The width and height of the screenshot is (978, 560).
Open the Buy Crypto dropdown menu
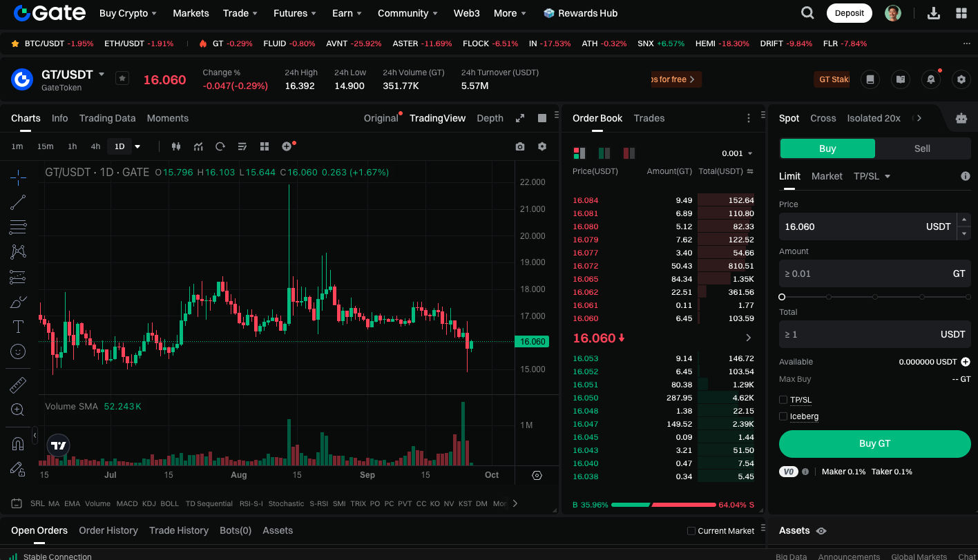tap(128, 13)
